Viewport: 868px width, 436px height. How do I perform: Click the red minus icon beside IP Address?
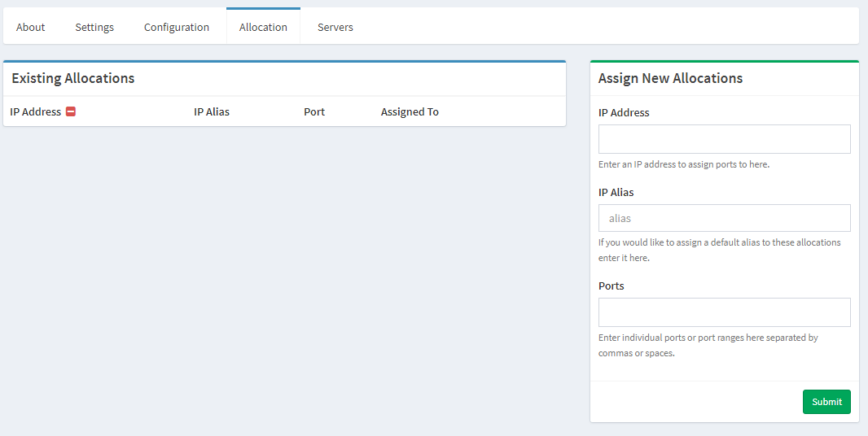71,112
